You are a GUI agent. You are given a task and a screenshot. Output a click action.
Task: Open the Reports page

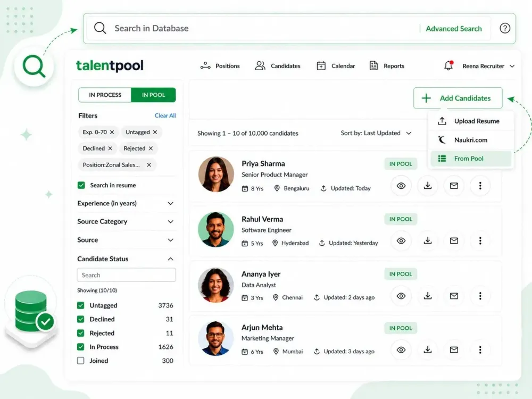(x=387, y=66)
